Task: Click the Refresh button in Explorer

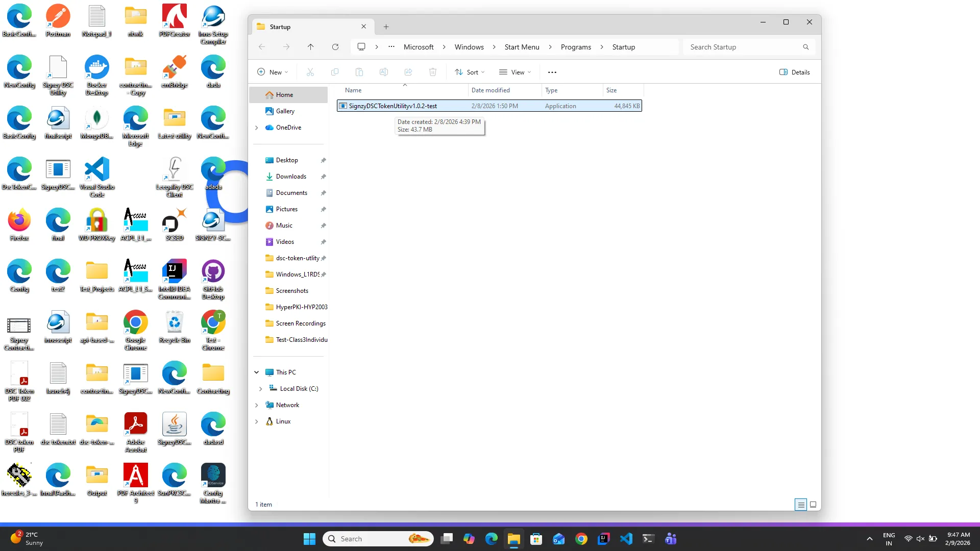Action: [335, 47]
